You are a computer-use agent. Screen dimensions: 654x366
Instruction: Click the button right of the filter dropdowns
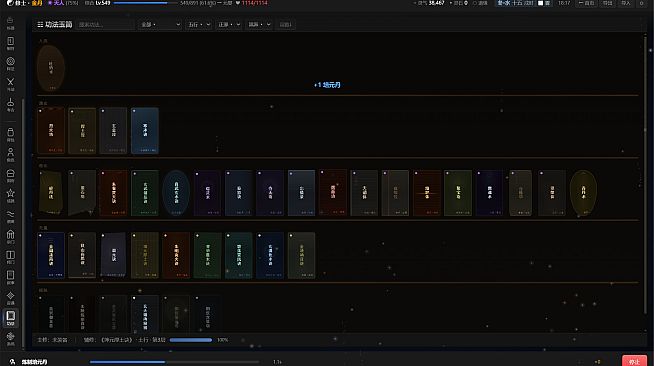pos(285,25)
